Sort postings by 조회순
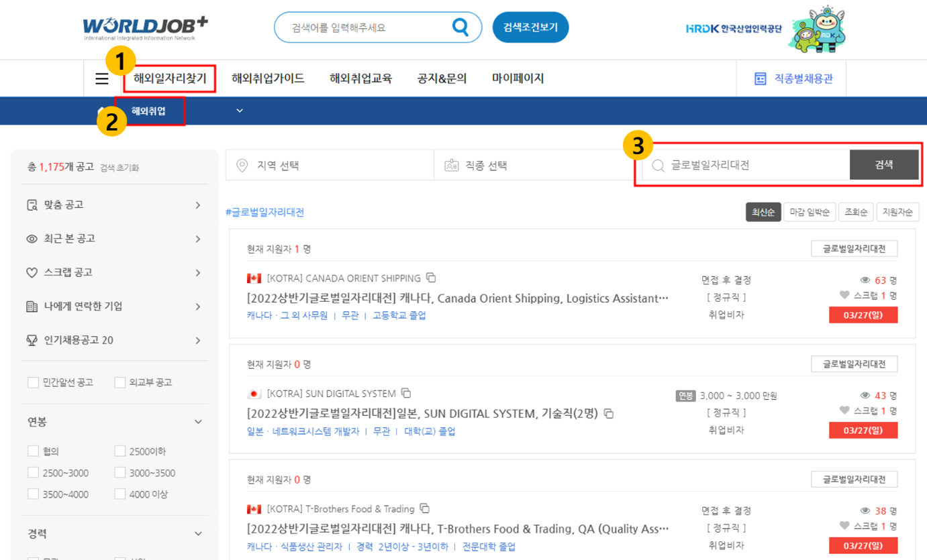Viewport: 927px width, 560px height. click(857, 213)
